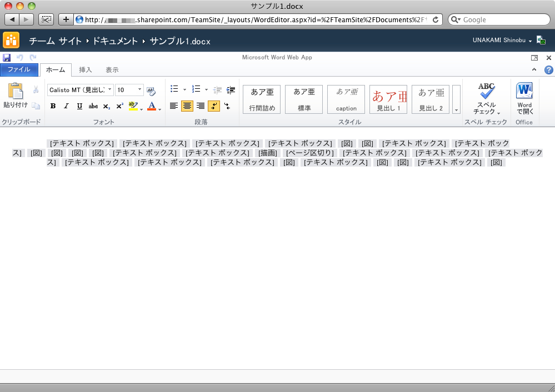
Task: Open UNAKAMI Shinobu user menu
Action: tap(502, 41)
